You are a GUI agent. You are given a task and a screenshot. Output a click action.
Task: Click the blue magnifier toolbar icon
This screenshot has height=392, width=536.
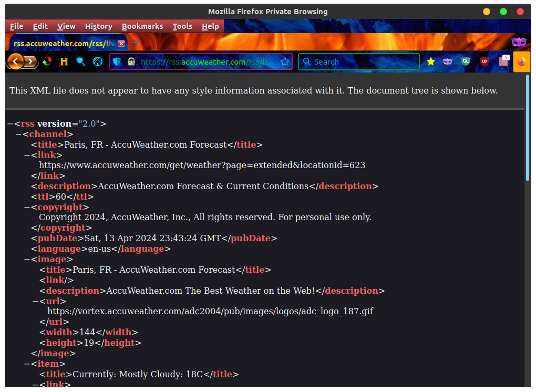[81, 61]
